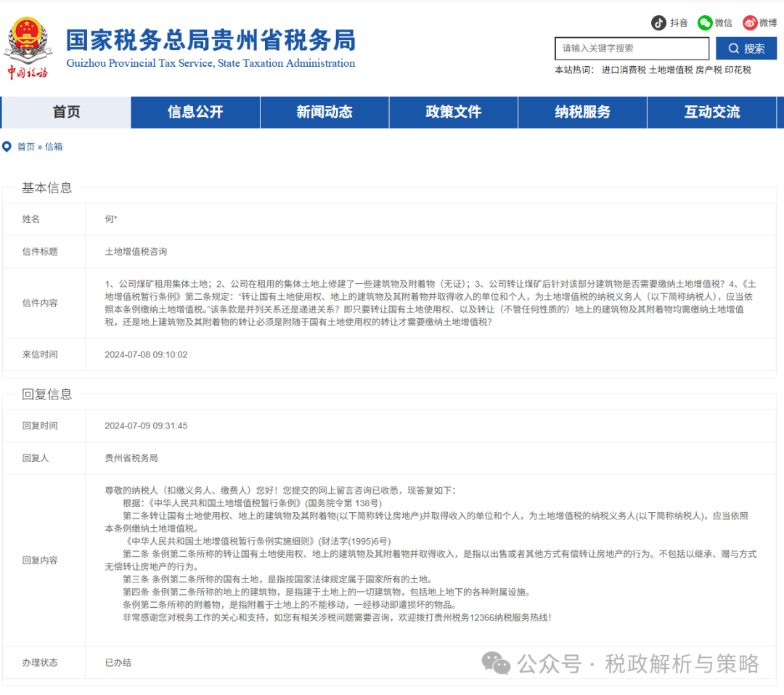The image size is (784, 695).
Task: Click the 印花税 hot word link
Action: (738, 70)
